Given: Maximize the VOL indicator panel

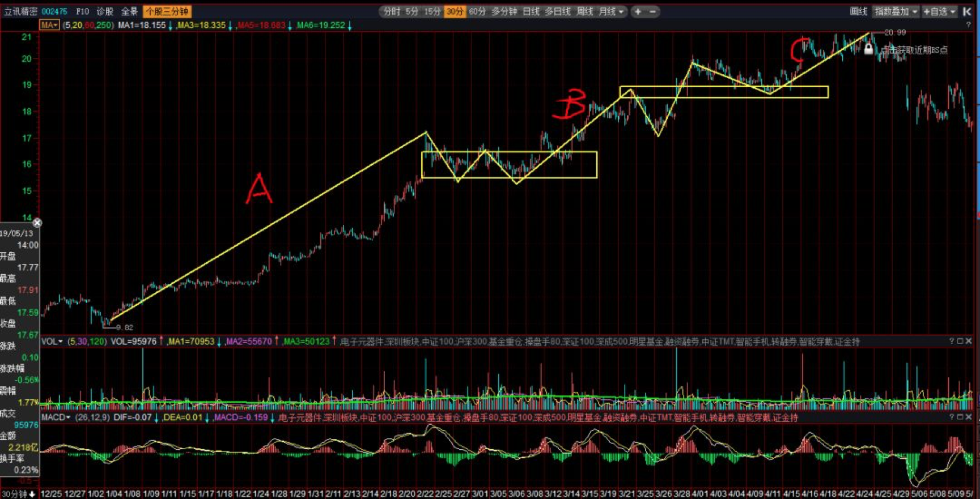Looking at the screenshot, I should [x=960, y=341].
